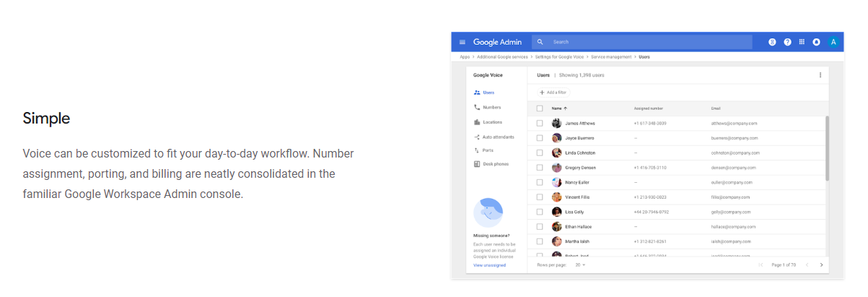Focus the Search input field
The width and height of the screenshot is (868, 297).
pyautogui.click(x=642, y=42)
